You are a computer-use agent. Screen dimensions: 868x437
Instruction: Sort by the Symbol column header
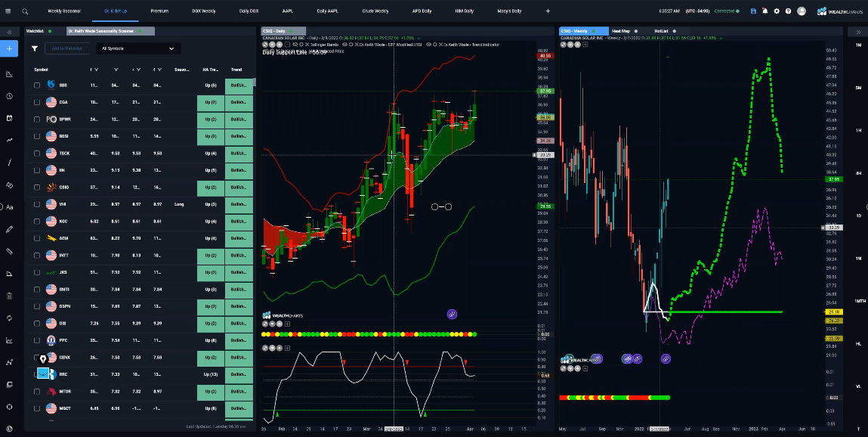tap(41, 70)
